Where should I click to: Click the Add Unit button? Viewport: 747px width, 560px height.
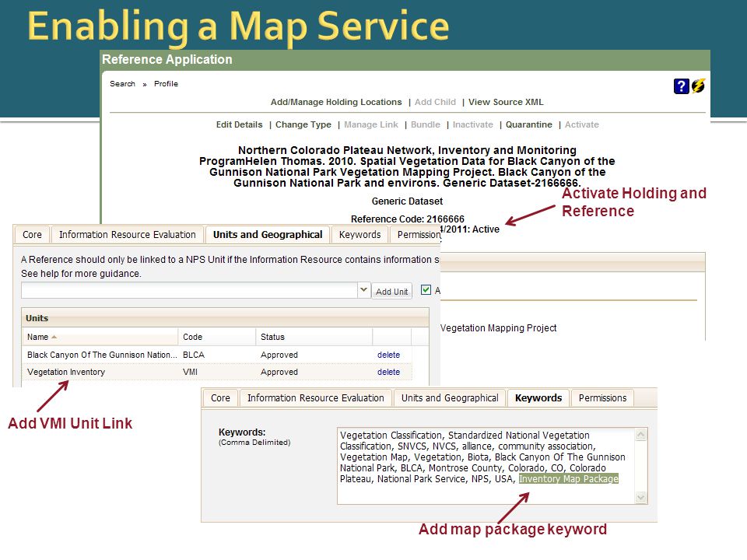point(391,292)
